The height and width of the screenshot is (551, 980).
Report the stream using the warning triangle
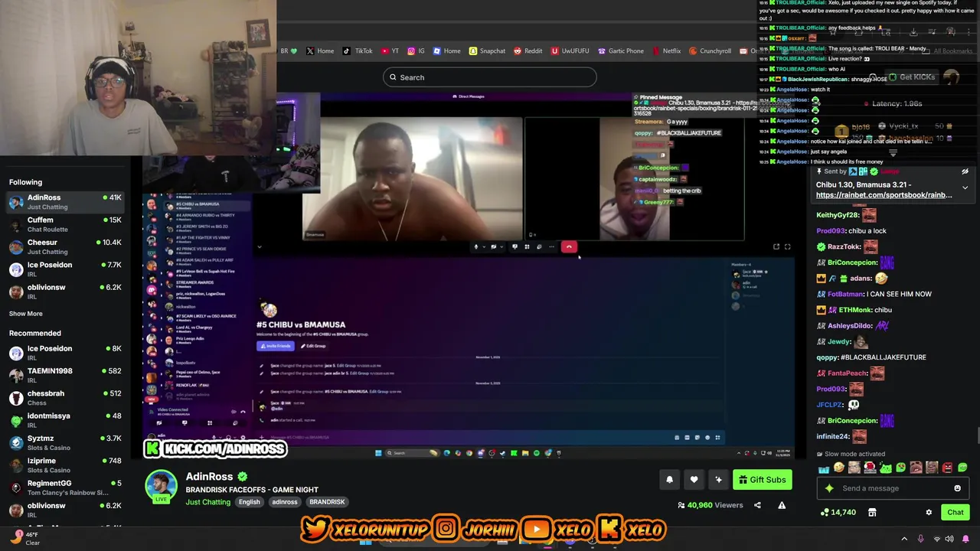(x=782, y=505)
